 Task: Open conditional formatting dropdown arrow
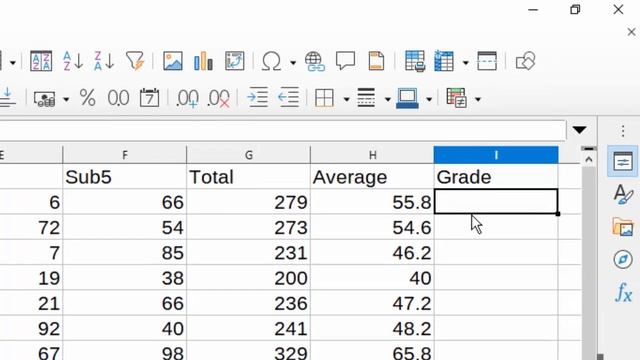[x=478, y=99]
